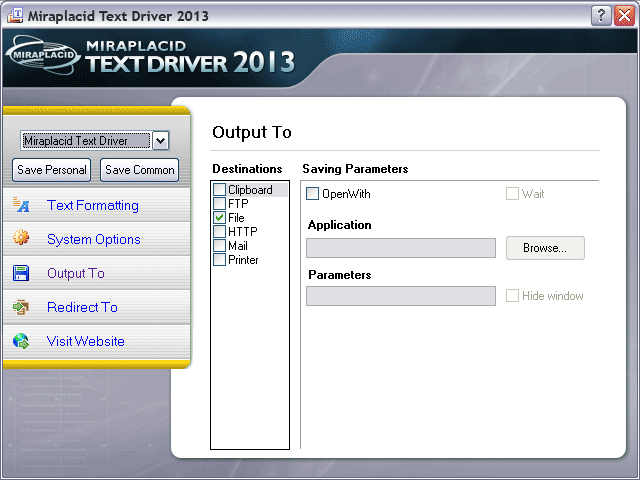Viewport: 640px width, 480px height.
Task: Click the Parameters input field
Action: (401, 296)
